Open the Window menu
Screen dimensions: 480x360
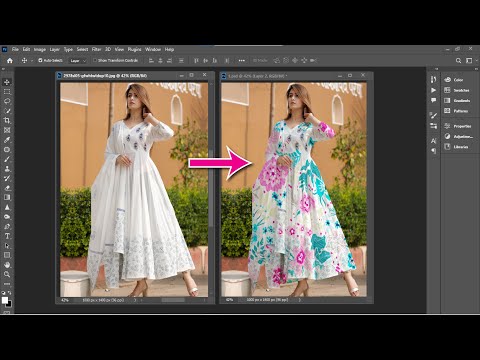[153, 49]
